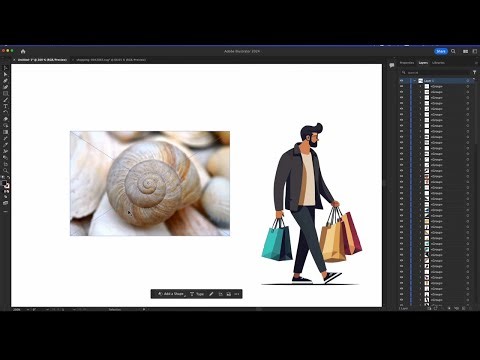This screenshot has width=480, height=360.
Task: Open the zoom level dropdown in status bar
Action: [x=28, y=309]
